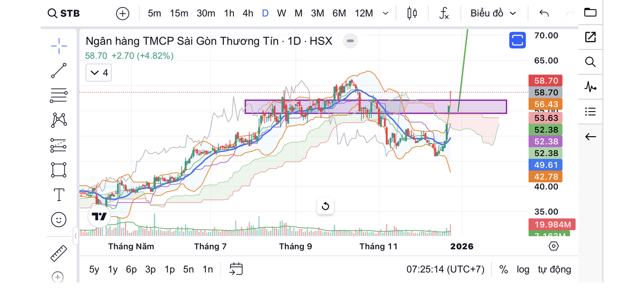This screenshot has width=644, height=297.
Task: Set date range to 6p
Action: [x=131, y=269]
